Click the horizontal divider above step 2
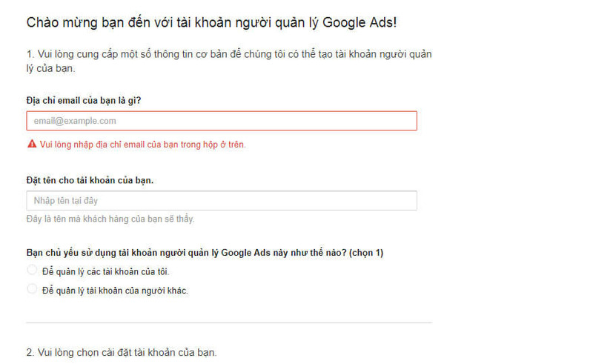This screenshot has height=364, width=593. tap(228, 322)
